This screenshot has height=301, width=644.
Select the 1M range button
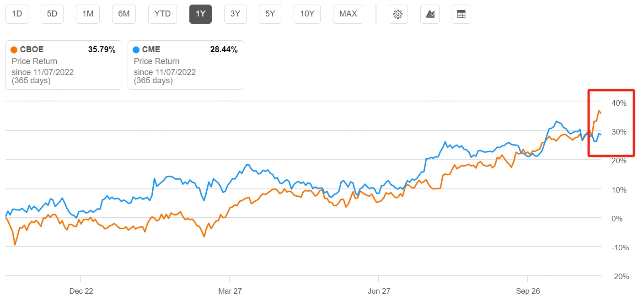[88, 14]
